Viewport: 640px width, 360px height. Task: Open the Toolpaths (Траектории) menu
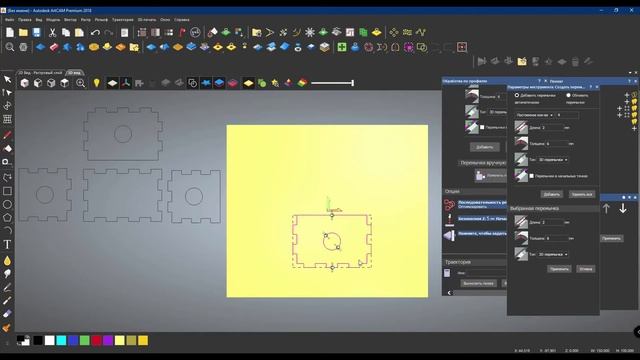pos(122,20)
